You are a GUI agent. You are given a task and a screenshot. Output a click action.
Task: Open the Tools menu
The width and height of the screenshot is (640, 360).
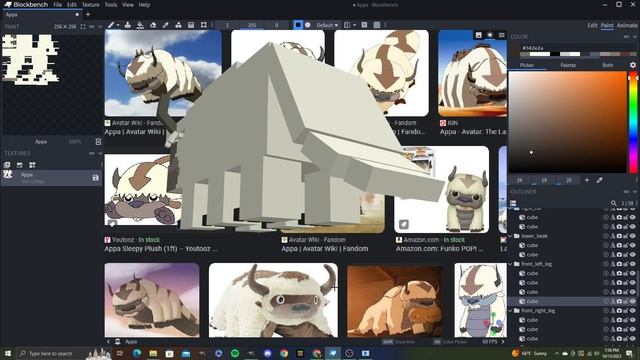[111, 5]
